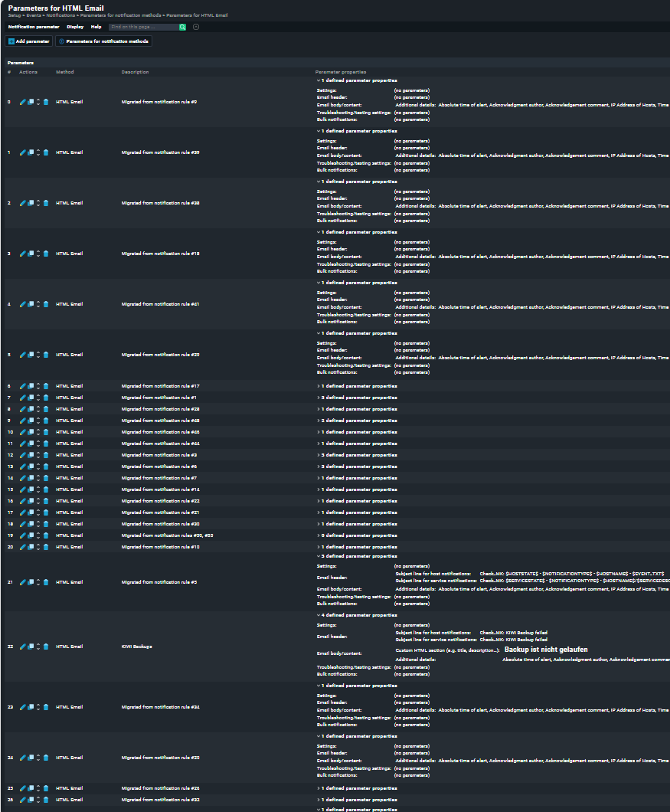Edit parameter row 19 with the pencil icon
This screenshot has height=812, width=670.
click(x=22, y=535)
